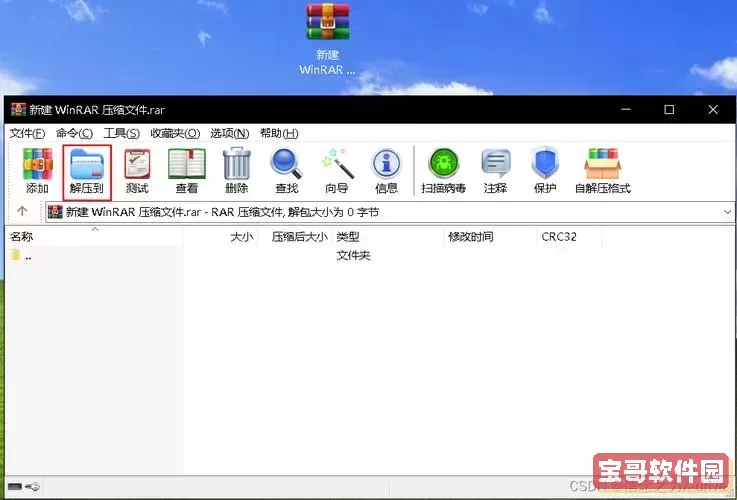This screenshot has height=500, width=737.
Task: Open the 帮助(H) menu
Action: coord(279,133)
